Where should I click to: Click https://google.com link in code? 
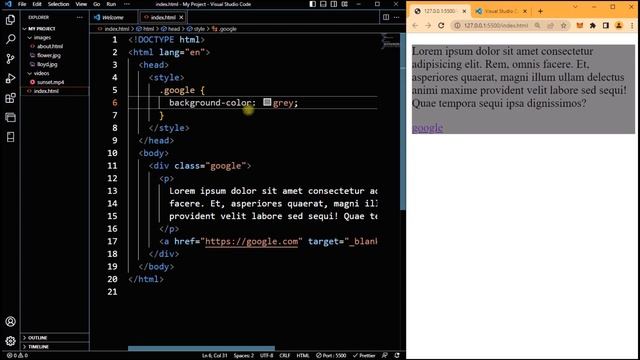[x=251, y=241]
